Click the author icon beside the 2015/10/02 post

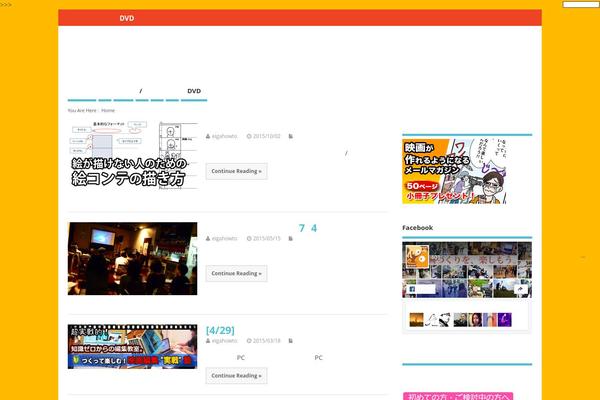pyautogui.click(x=208, y=136)
